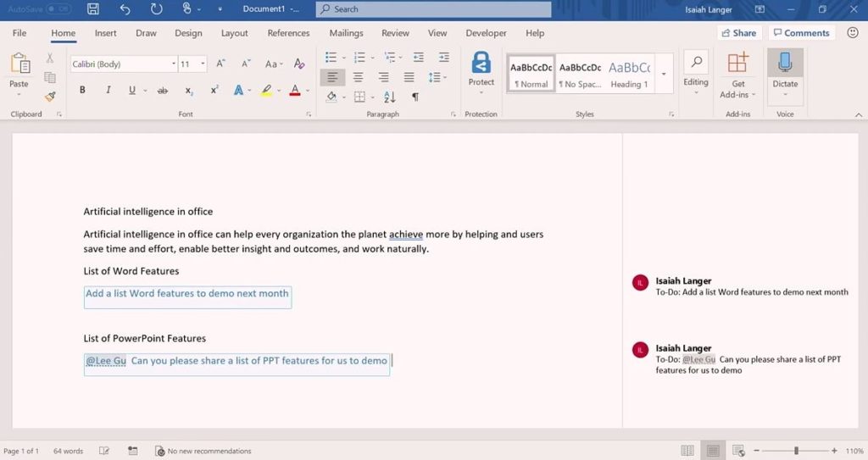Open the Comments button
868x460 pixels.
(801, 33)
